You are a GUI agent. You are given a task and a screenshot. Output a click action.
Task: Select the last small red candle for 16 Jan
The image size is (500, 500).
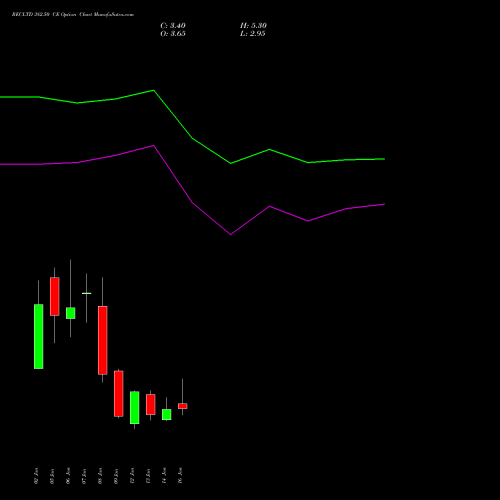coord(183,406)
